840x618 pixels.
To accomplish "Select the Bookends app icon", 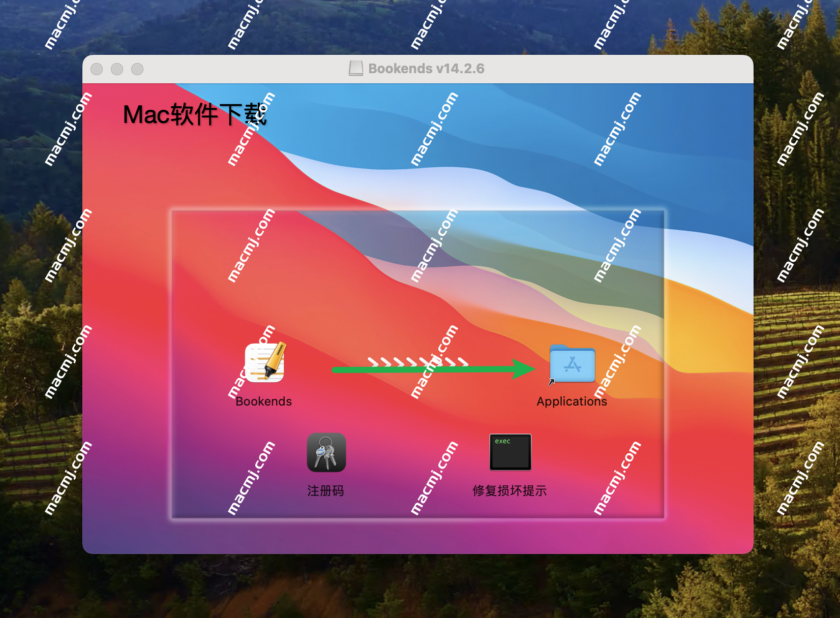I will coord(264,362).
